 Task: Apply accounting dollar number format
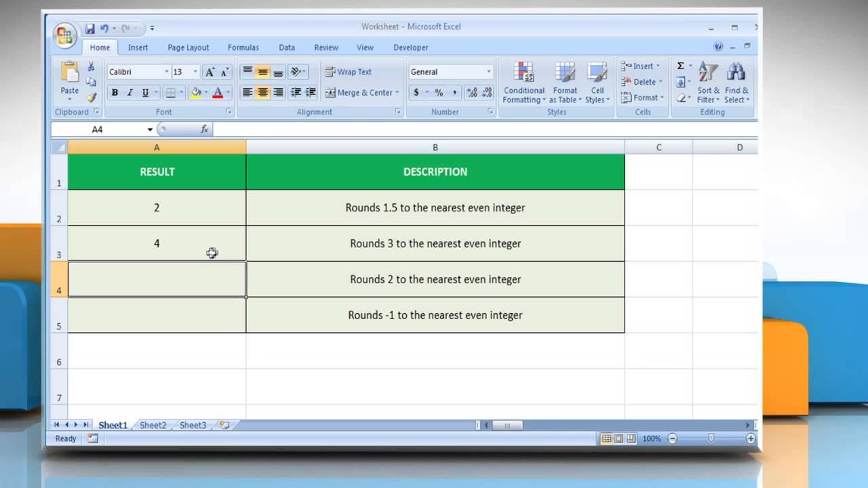click(416, 93)
